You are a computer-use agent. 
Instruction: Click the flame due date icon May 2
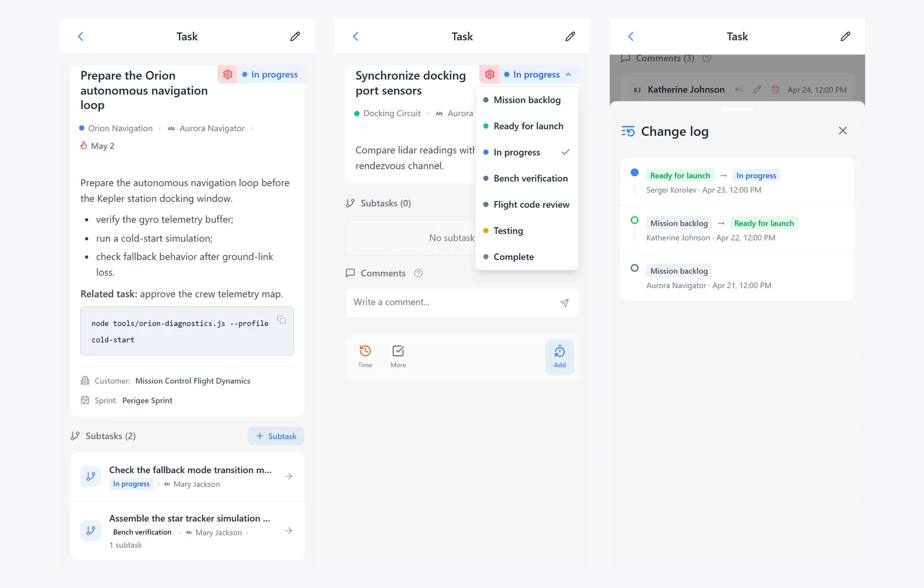[84, 145]
